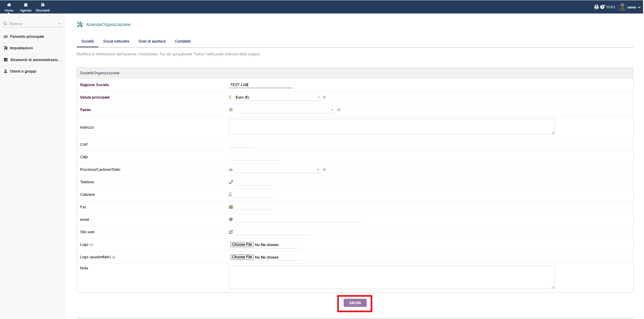The width and height of the screenshot is (644, 319).
Task: Click info icon next to Logo label
Action: point(92,245)
